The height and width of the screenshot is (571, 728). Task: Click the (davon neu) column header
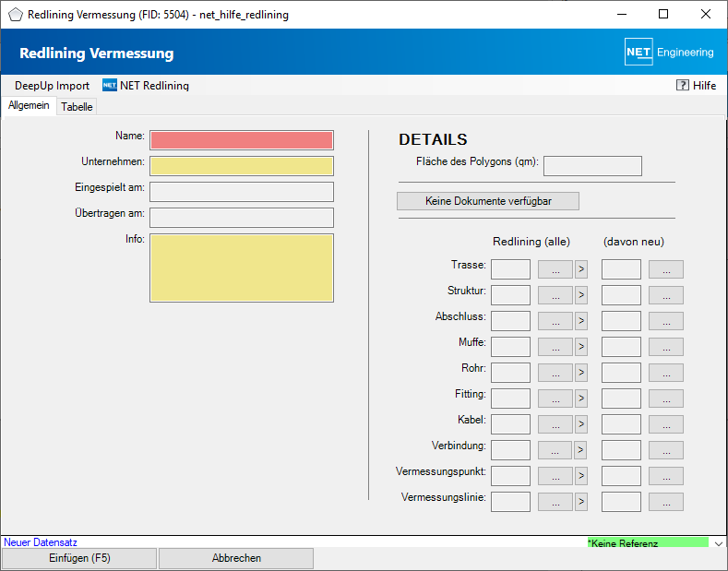pos(634,242)
